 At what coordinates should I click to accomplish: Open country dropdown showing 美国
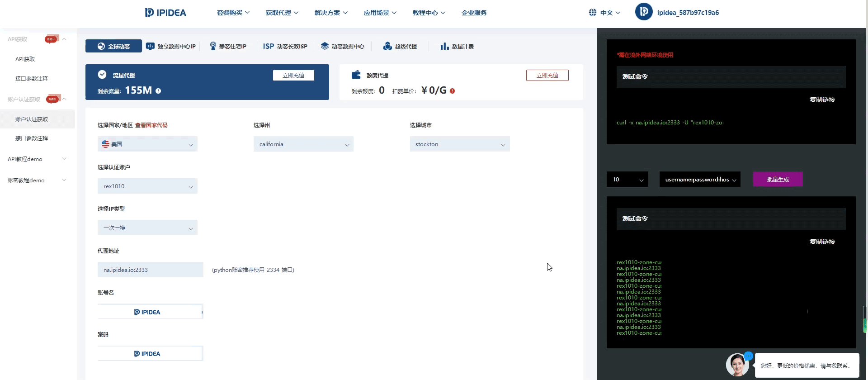click(147, 144)
